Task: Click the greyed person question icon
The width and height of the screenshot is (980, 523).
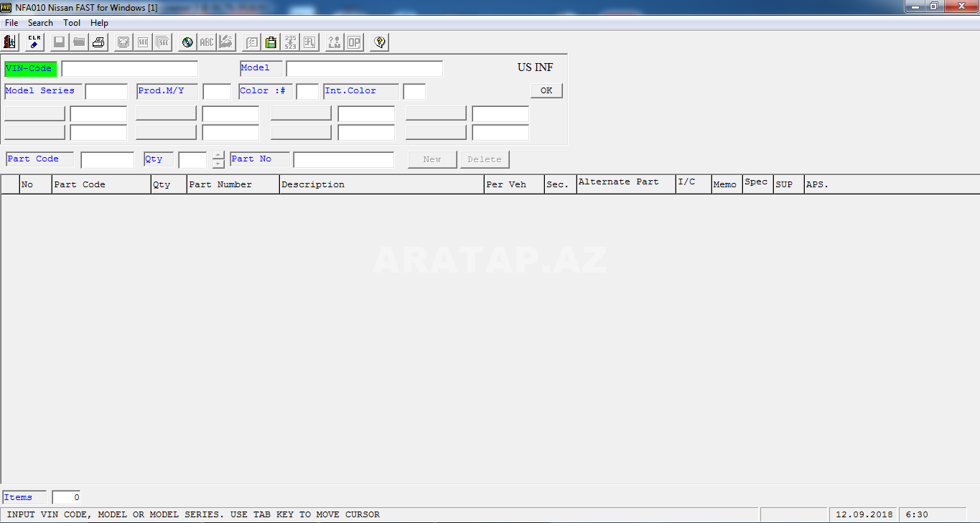Action: click(x=335, y=42)
